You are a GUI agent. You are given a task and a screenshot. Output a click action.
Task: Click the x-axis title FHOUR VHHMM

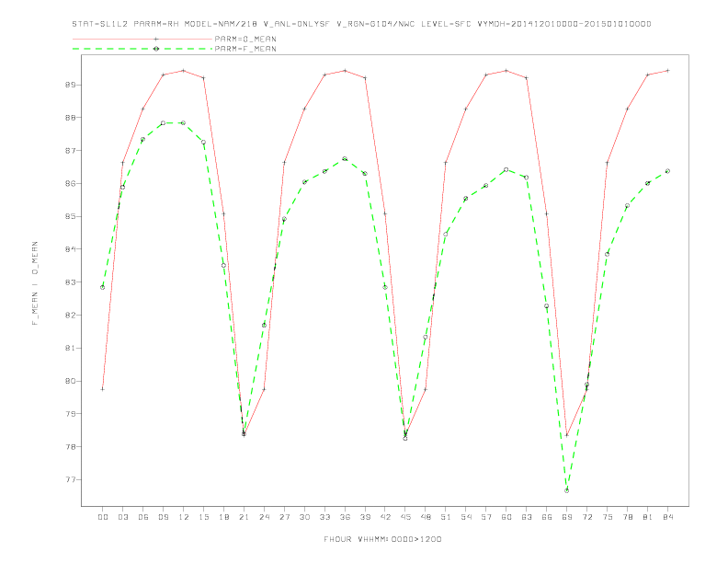(382, 539)
